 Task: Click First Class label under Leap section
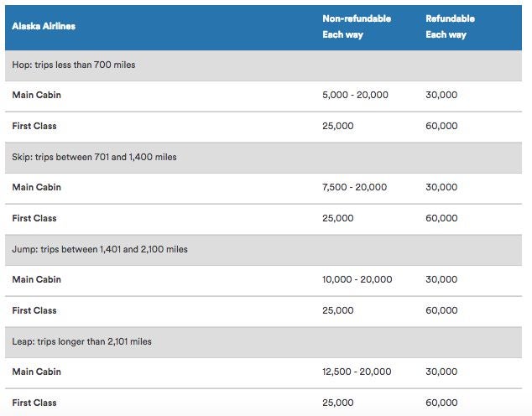click(x=34, y=403)
